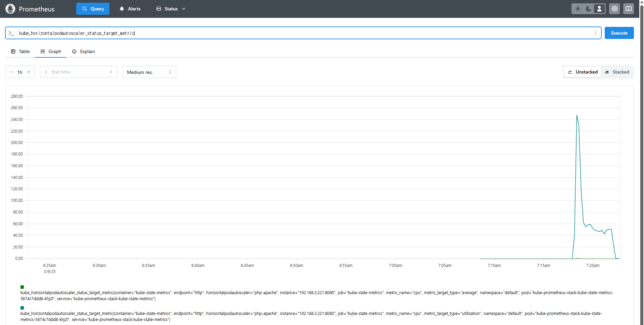Switch to the Table tab
Viewport: 644px width, 325px height.
[x=20, y=51]
